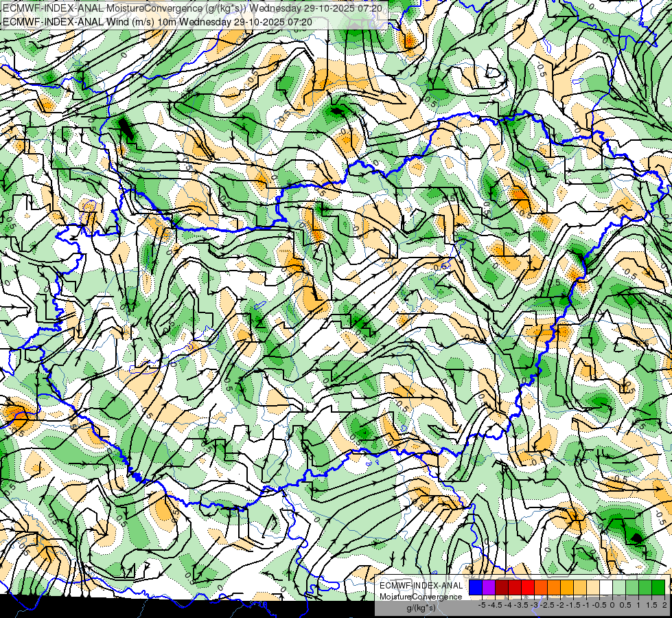Click the light orange swatch between -1.5 and -1
Screen dimensions: 672x618
click(x=580, y=588)
